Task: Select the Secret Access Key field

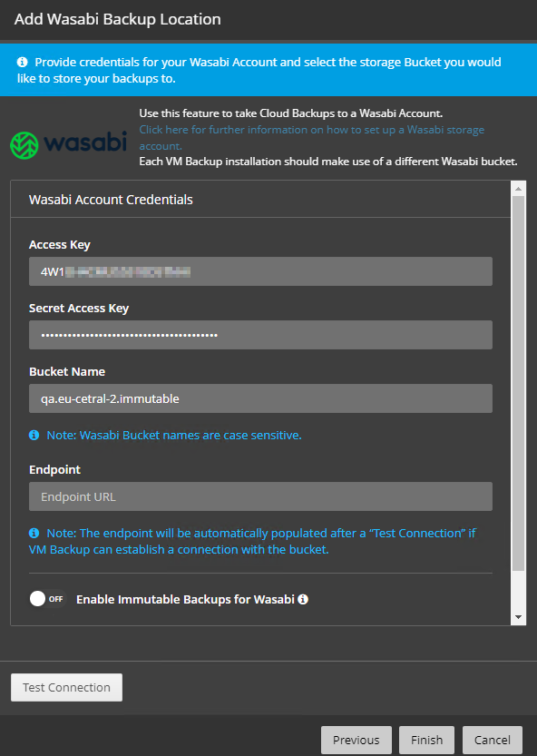Action: (260, 335)
